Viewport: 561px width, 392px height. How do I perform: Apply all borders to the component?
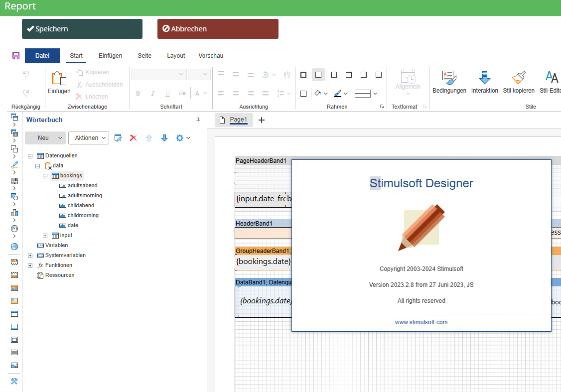(x=303, y=75)
